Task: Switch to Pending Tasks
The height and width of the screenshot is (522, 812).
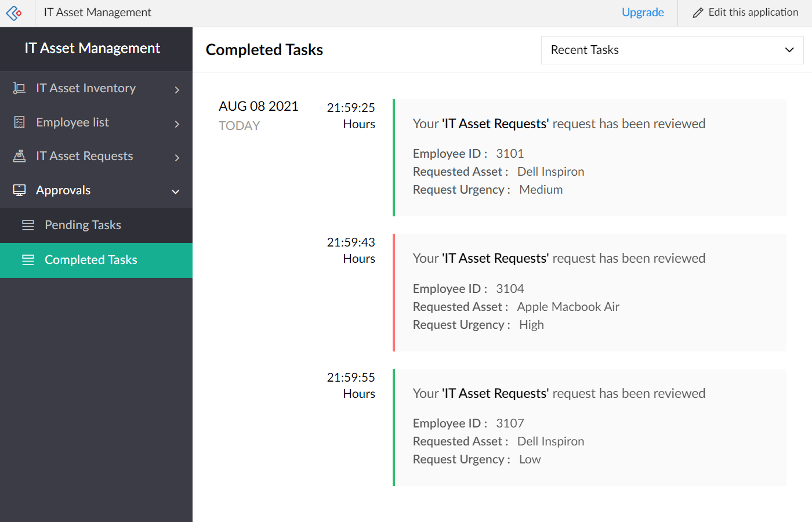Action: click(83, 225)
